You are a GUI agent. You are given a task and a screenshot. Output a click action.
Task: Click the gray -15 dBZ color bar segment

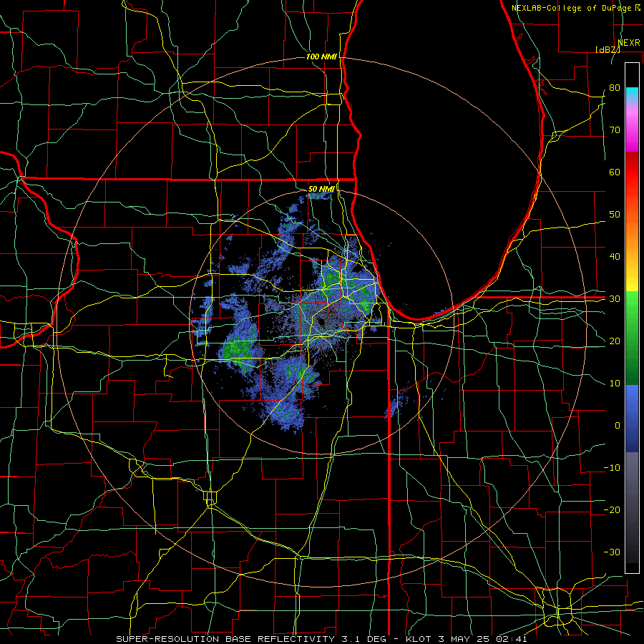[x=632, y=489]
